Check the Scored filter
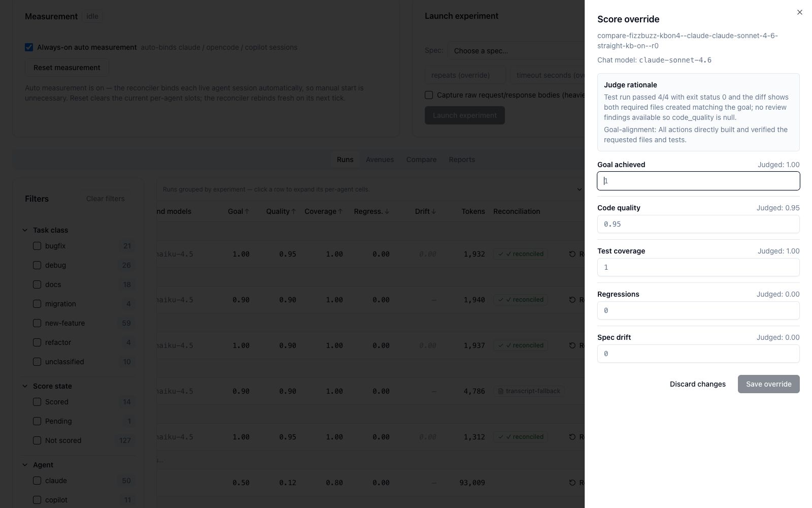The width and height of the screenshot is (812, 508). (x=37, y=402)
